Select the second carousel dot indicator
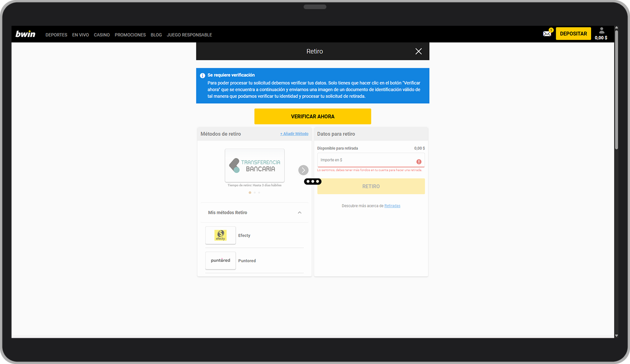 point(255,193)
